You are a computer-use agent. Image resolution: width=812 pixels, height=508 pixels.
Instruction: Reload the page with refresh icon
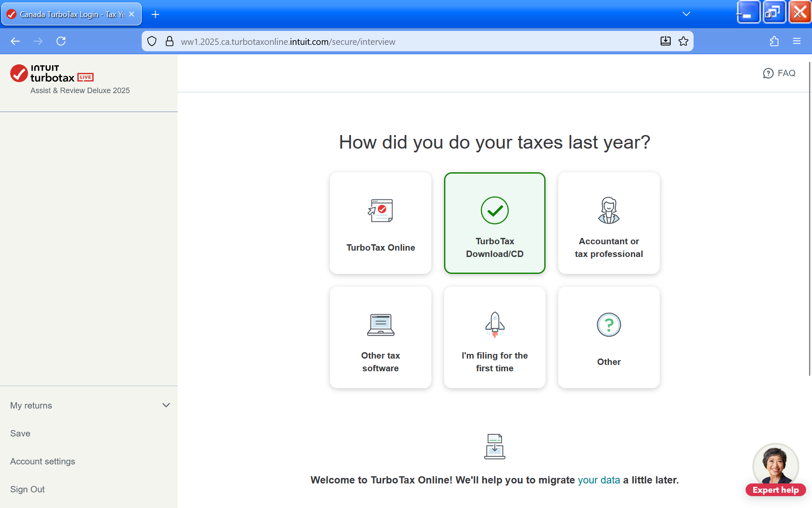click(x=61, y=41)
